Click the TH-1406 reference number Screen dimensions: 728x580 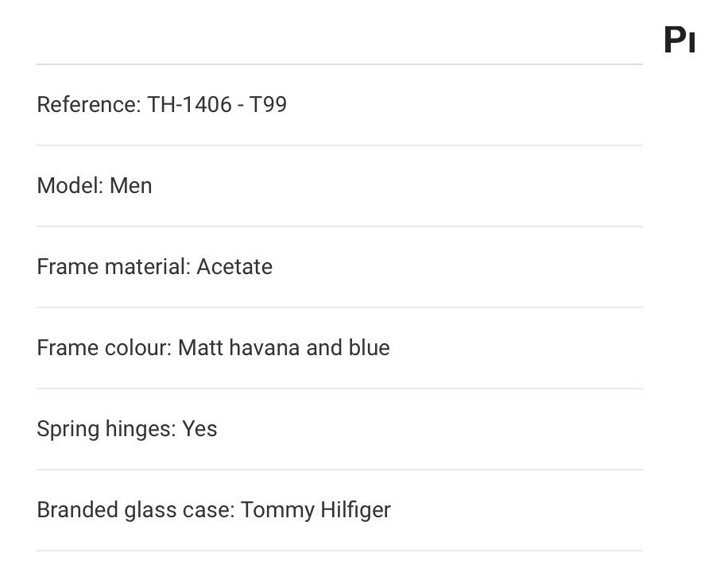(189, 104)
